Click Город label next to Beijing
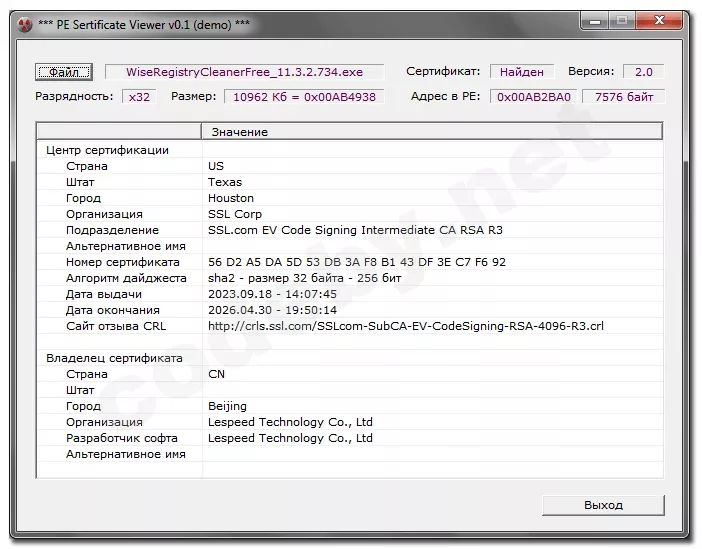 pos(83,406)
